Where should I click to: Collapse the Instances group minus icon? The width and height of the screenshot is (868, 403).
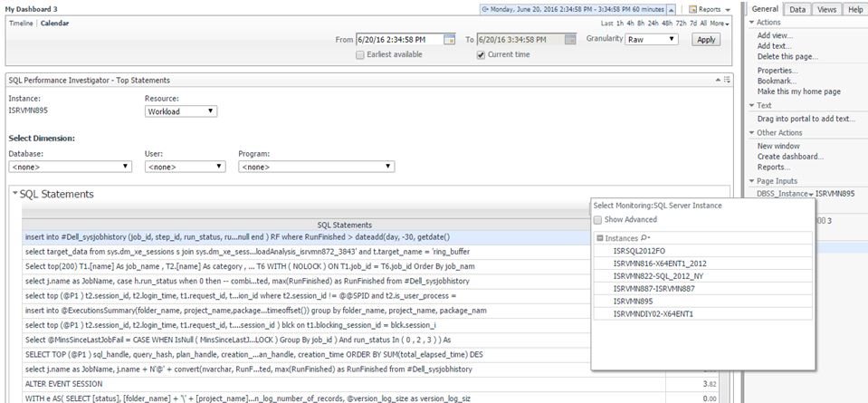[600, 238]
